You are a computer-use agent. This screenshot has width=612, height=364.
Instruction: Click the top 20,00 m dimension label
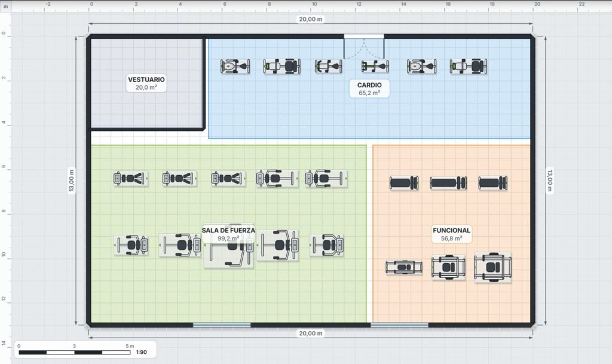pos(311,19)
